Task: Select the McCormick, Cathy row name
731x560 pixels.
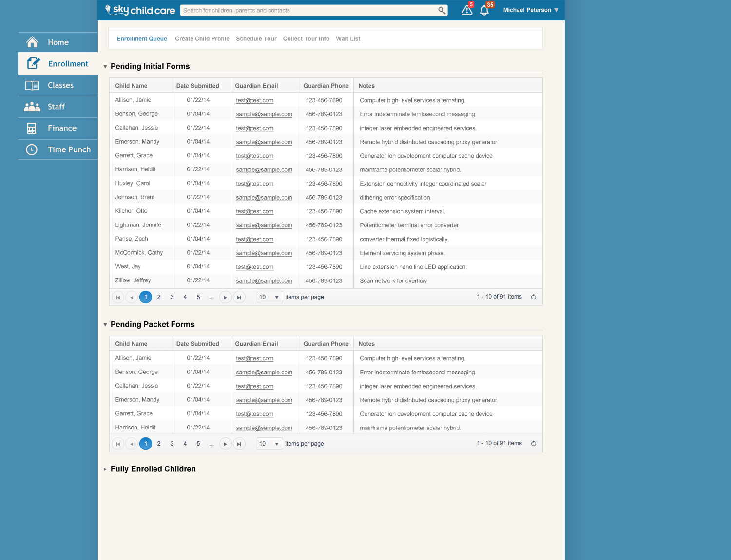Action: 139,253
